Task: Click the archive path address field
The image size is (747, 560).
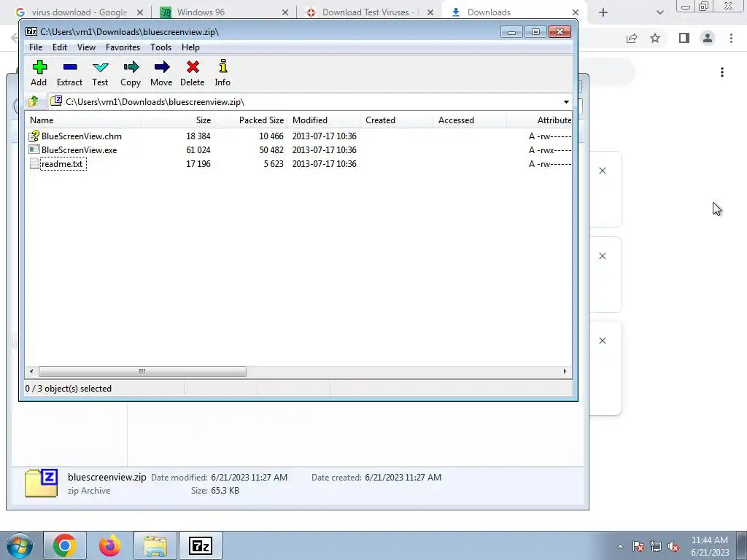Action: pos(305,102)
